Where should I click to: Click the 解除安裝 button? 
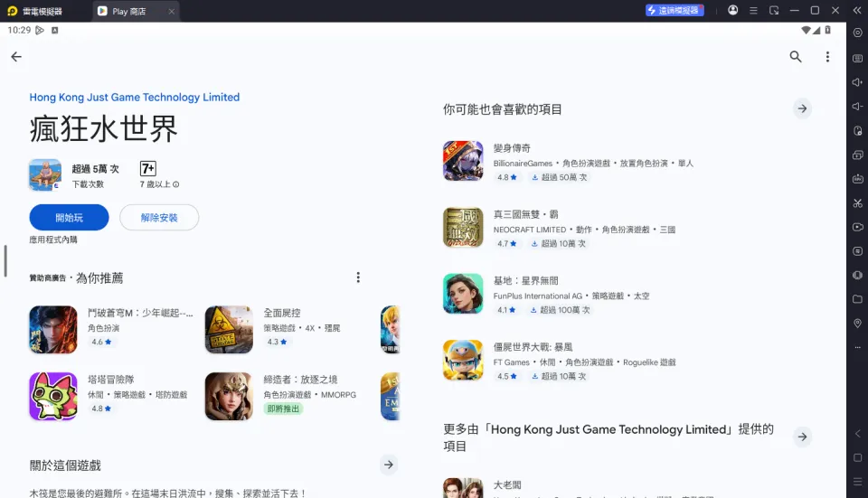pyautogui.click(x=159, y=218)
